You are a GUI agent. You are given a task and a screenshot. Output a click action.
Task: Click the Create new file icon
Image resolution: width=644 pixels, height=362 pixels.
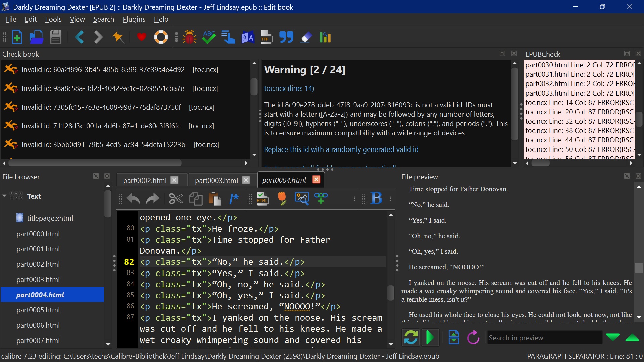click(x=17, y=37)
